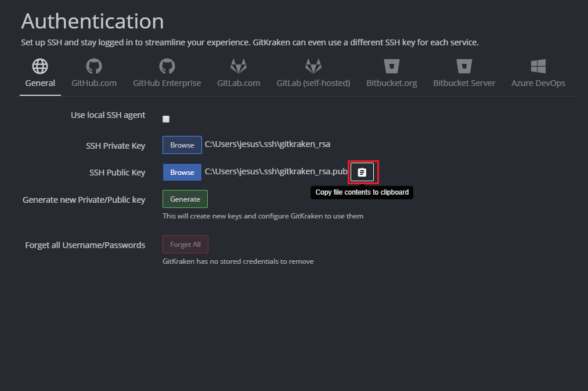Open GitHub Enterprise via its octocat icon
The height and width of the screenshot is (391, 588).
(167, 66)
